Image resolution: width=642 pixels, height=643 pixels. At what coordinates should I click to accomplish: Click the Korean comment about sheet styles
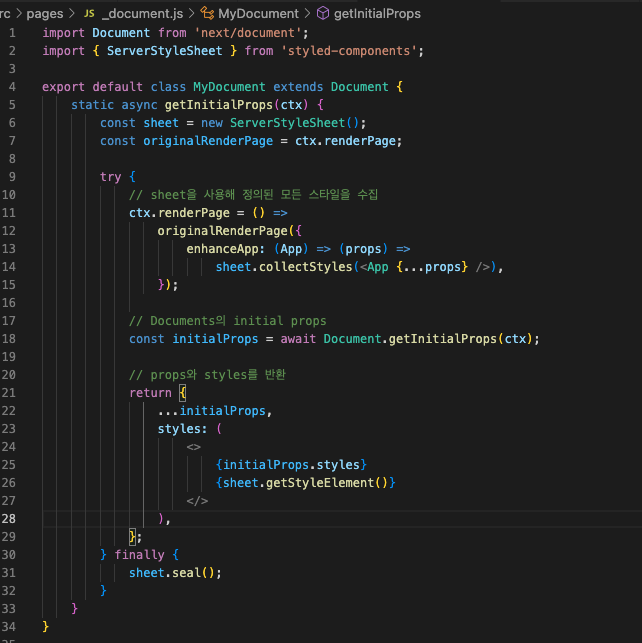253,195
